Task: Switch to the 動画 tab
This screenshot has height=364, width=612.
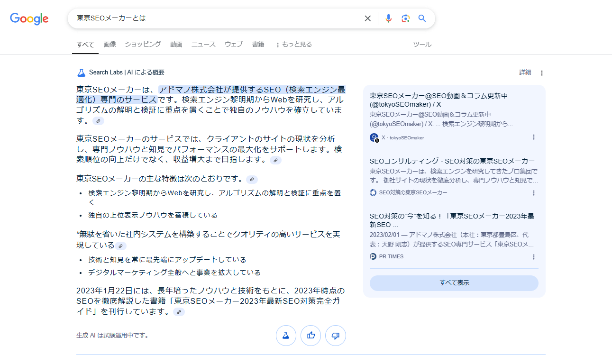Action: 176,44
